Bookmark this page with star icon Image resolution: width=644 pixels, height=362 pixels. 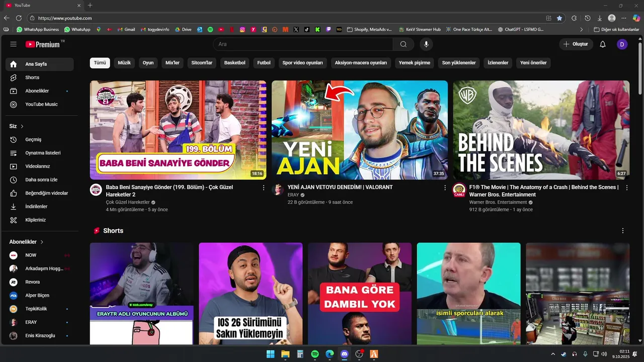(x=559, y=18)
